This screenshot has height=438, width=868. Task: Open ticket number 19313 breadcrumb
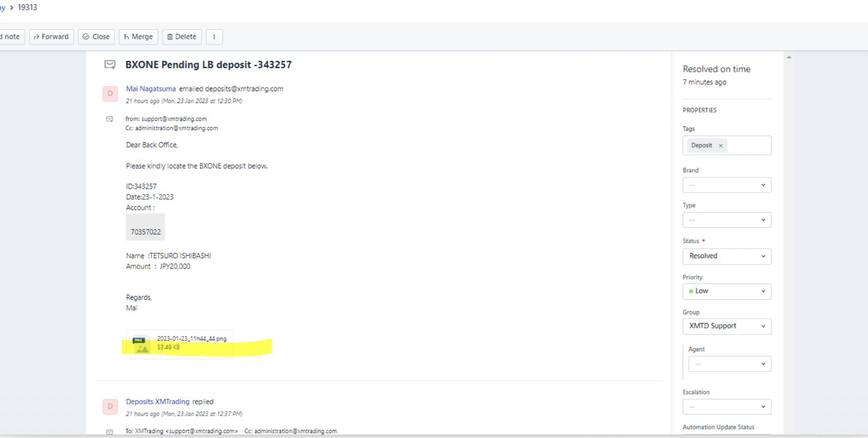pyautogui.click(x=27, y=7)
